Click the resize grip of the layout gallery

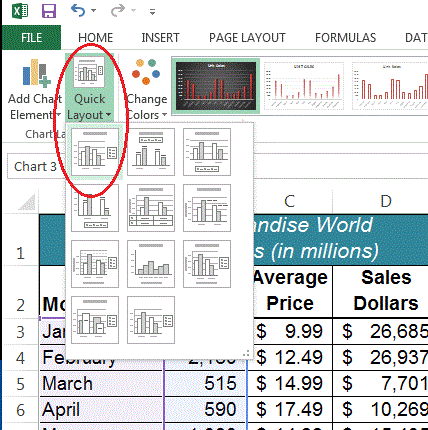coord(246,354)
